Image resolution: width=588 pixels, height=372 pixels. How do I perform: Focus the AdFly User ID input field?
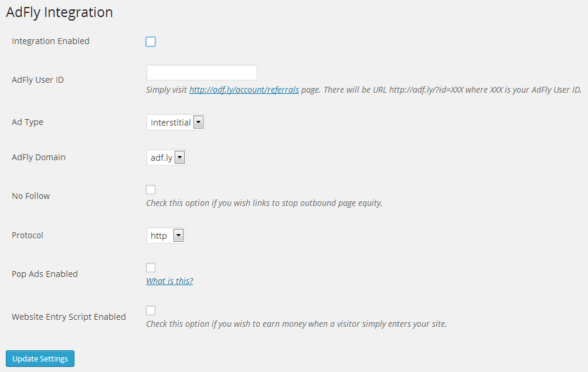[x=202, y=72]
